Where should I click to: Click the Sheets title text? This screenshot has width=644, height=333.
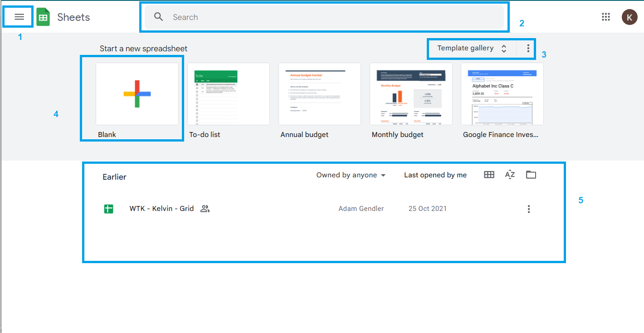(x=73, y=17)
